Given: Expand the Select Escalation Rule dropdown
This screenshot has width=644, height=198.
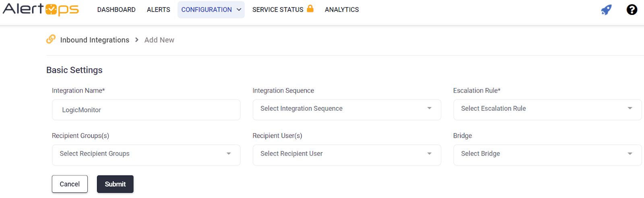Looking at the screenshot, I should coord(547,109).
